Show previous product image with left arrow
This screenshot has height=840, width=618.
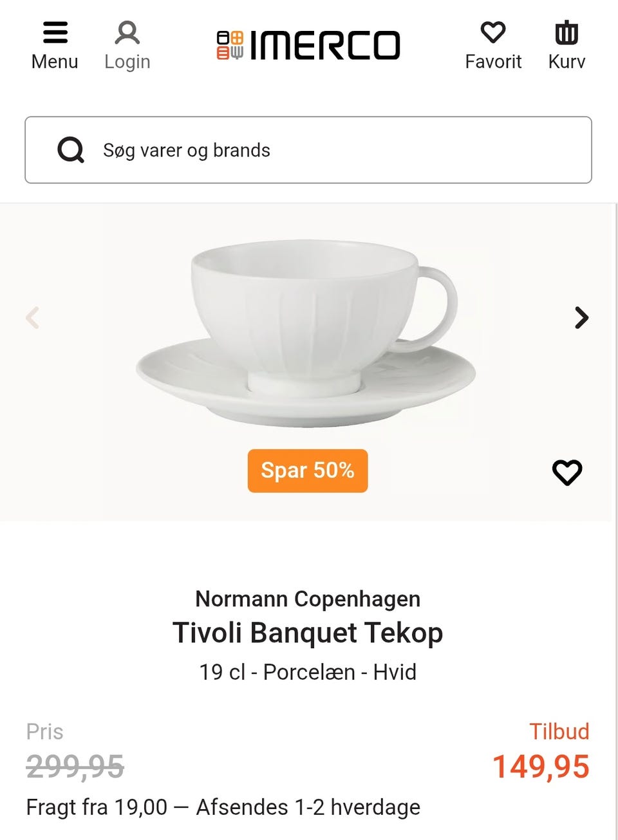pos(32,317)
